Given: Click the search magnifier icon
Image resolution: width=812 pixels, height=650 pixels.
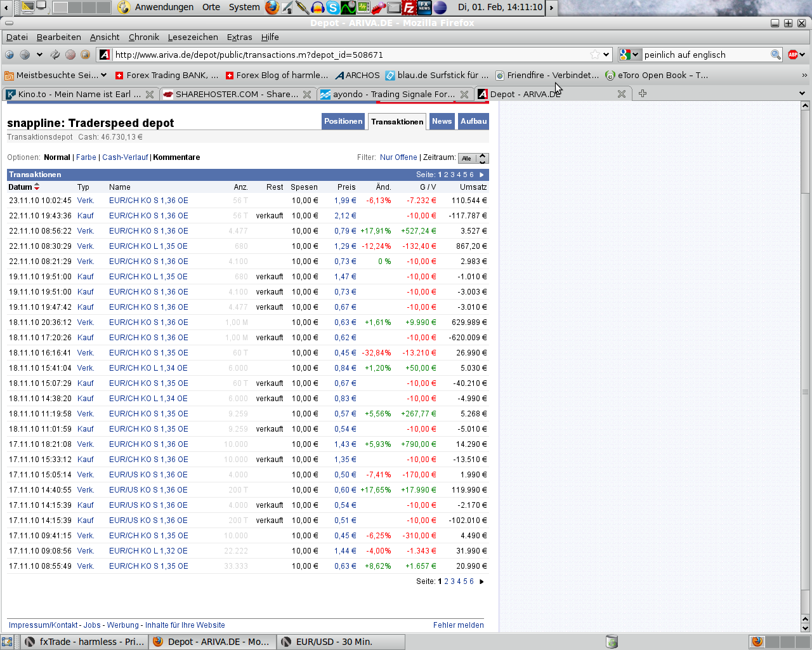Looking at the screenshot, I should click(775, 55).
